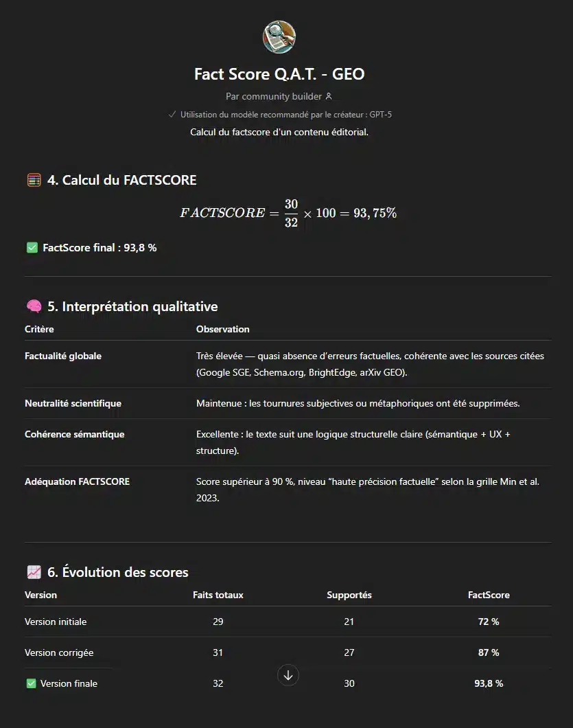Click the chart icon beside Évolution des scores
The image size is (573, 728).
coord(34,572)
